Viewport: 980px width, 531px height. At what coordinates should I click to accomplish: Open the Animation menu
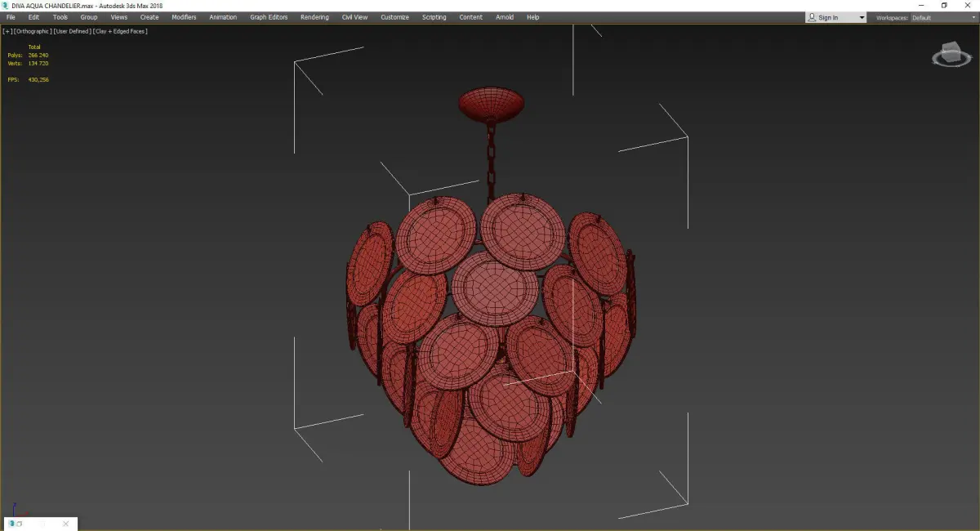pos(223,17)
